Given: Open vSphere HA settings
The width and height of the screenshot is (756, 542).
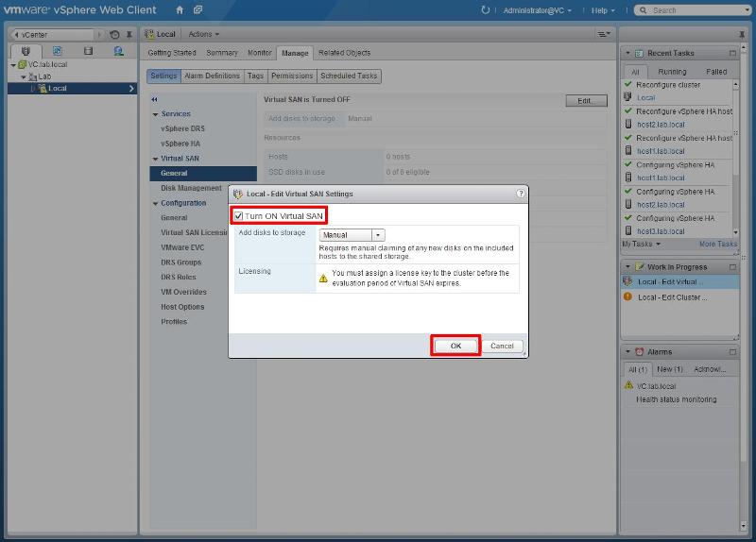Looking at the screenshot, I should 180,144.
